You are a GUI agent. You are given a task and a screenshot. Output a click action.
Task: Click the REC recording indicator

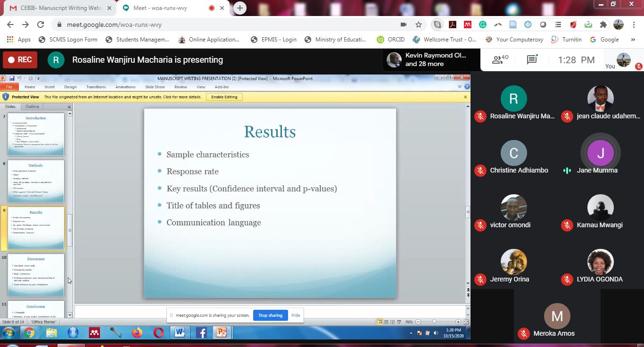click(x=20, y=60)
